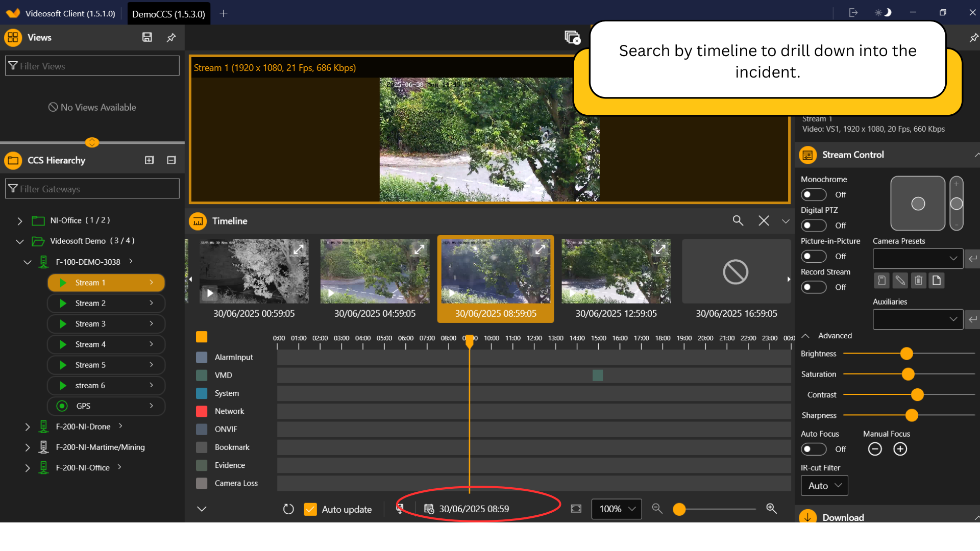The width and height of the screenshot is (980, 551).
Task: Expand all in CCS Hierarchy
Action: point(149,160)
